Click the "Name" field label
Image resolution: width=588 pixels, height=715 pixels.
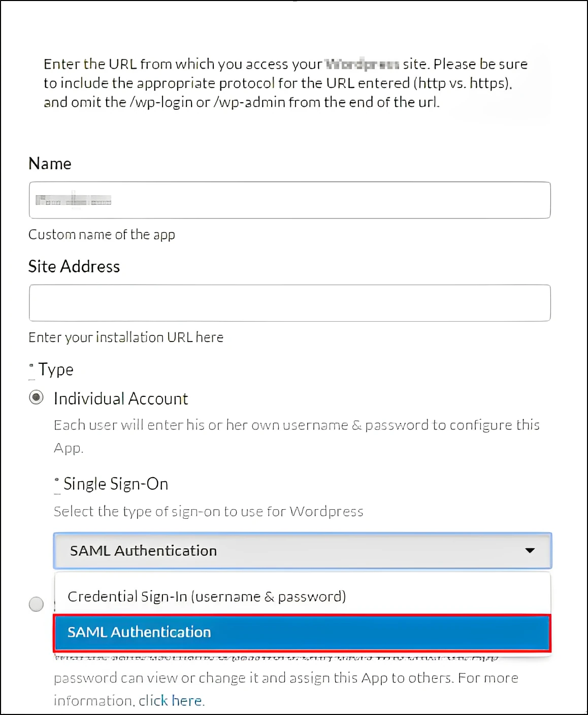pos(50,163)
